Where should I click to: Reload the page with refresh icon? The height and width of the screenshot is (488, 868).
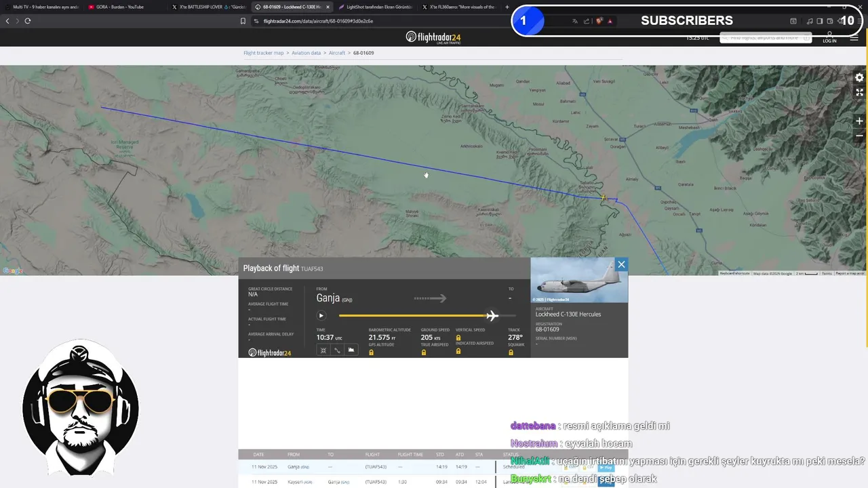(28, 21)
